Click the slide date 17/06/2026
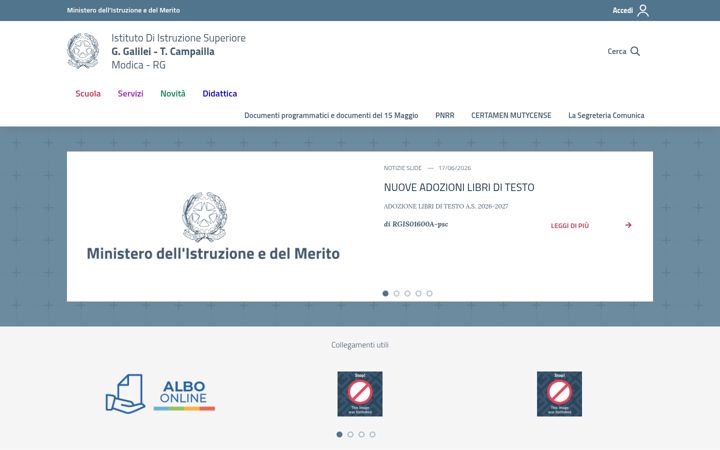 [455, 168]
